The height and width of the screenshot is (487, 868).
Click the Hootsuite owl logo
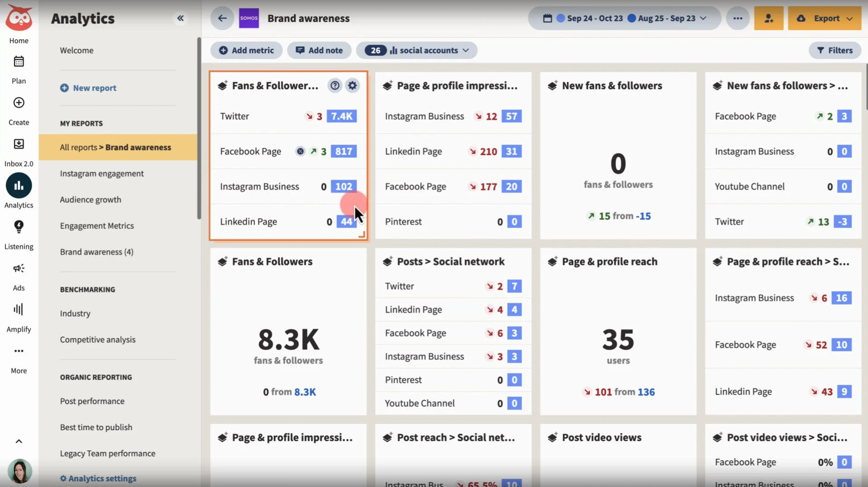[19, 18]
